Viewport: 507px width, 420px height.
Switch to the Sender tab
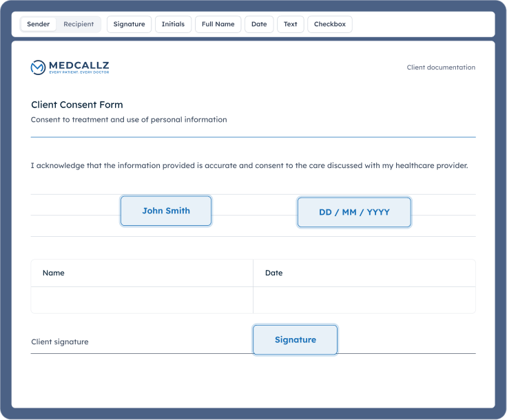click(38, 24)
